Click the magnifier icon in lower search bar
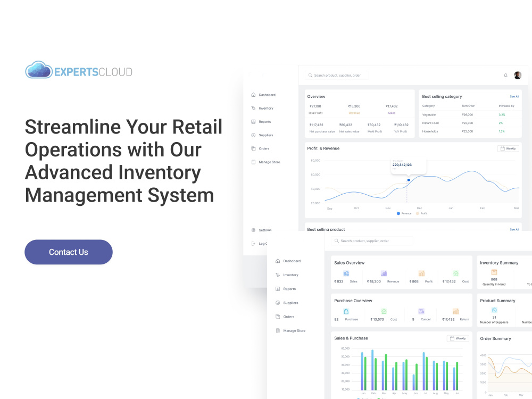 coord(337,241)
